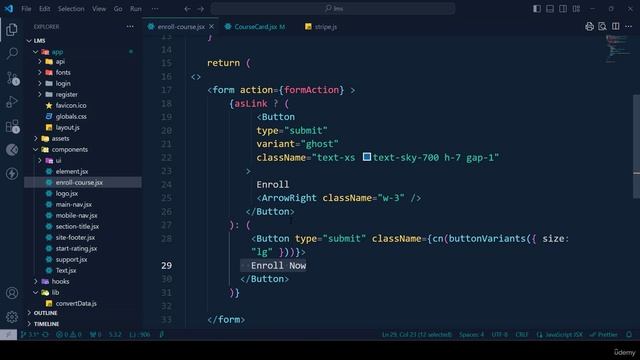Viewport: 640px width, 360px height.
Task: Switch to the stripe.js tab
Action: [321, 27]
